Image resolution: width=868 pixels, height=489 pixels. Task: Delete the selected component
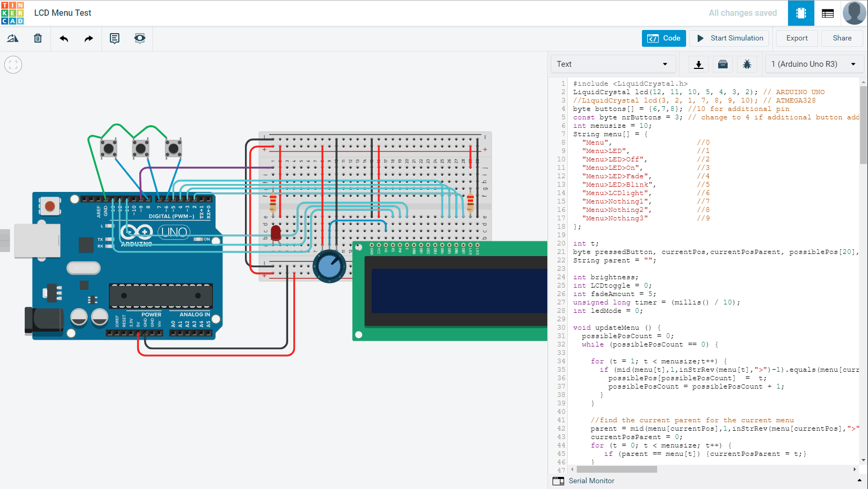[37, 38]
